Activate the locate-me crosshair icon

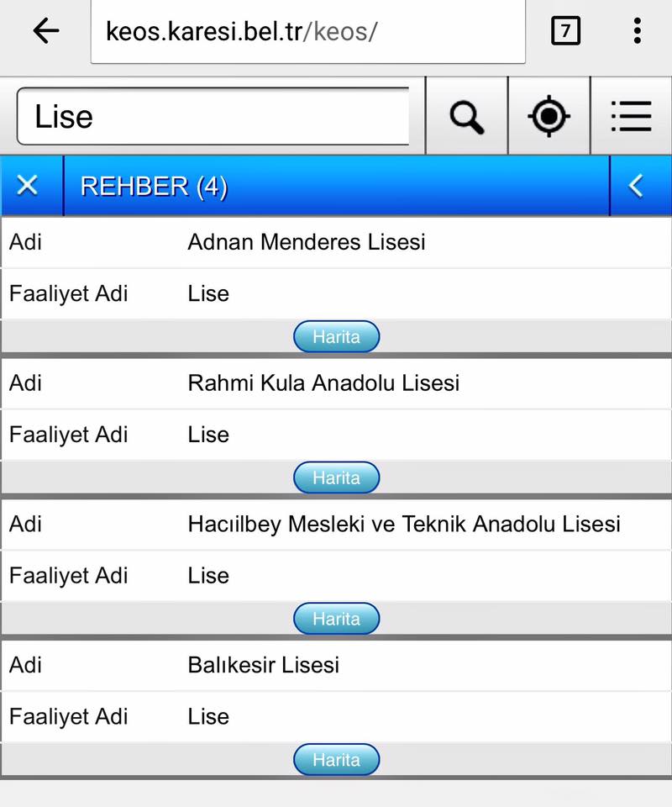pos(549,116)
